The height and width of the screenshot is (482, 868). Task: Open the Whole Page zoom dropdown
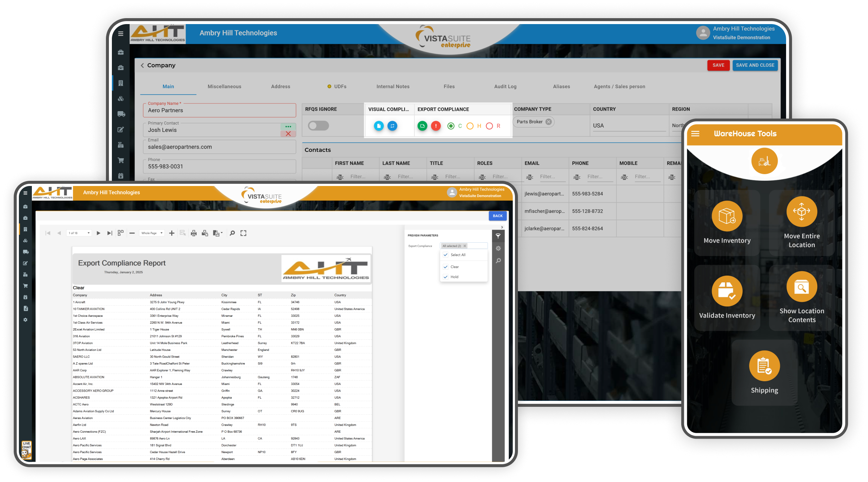[151, 233]
